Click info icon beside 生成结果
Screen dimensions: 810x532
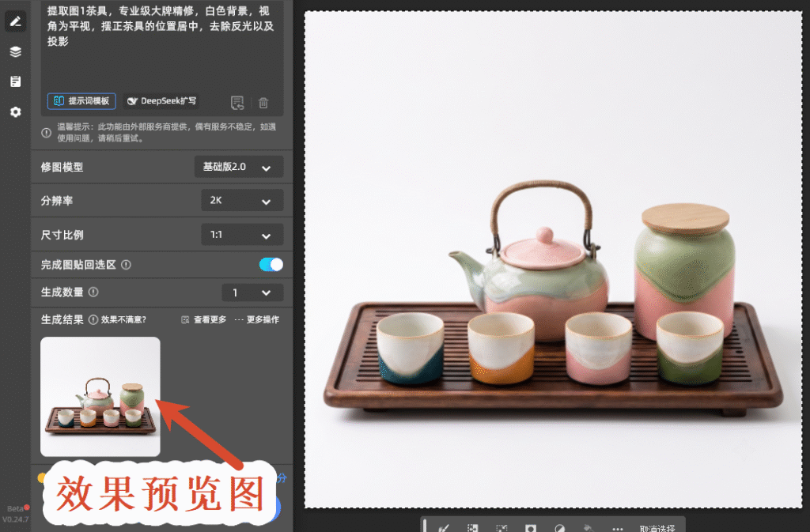coord(93,319)
